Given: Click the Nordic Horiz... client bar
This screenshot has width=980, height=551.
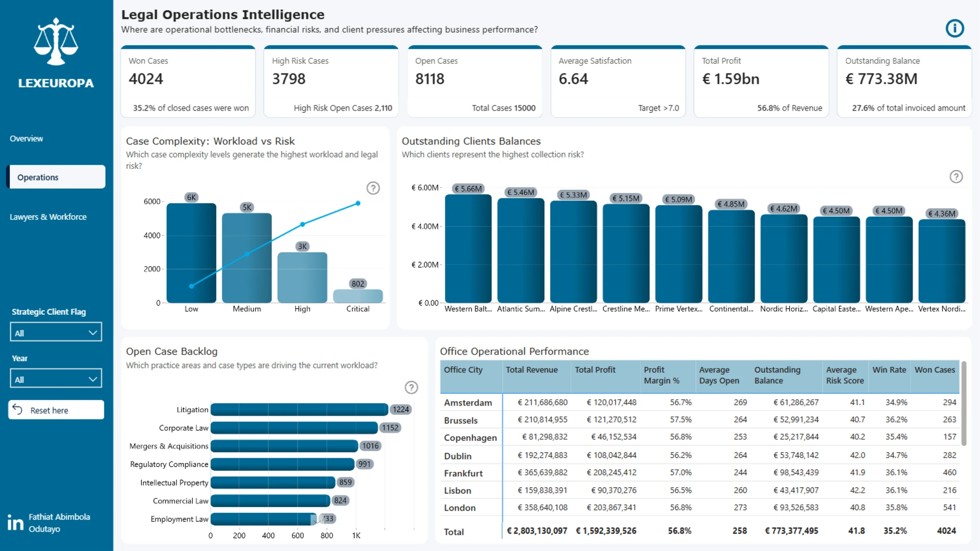Looking at the screenshot, I should click(784, 259).
